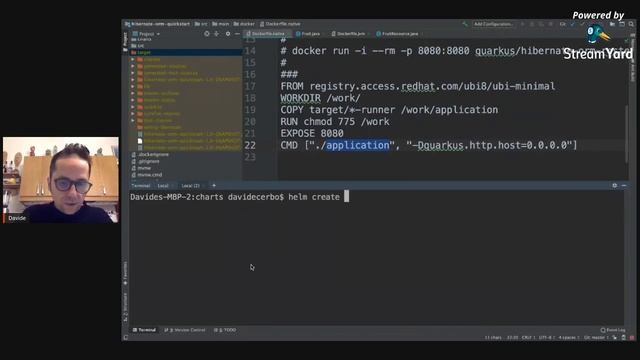Open terminal panel settings gear
Image resolution: width=640 pixels, height=360 pixels.
point(615,185)
